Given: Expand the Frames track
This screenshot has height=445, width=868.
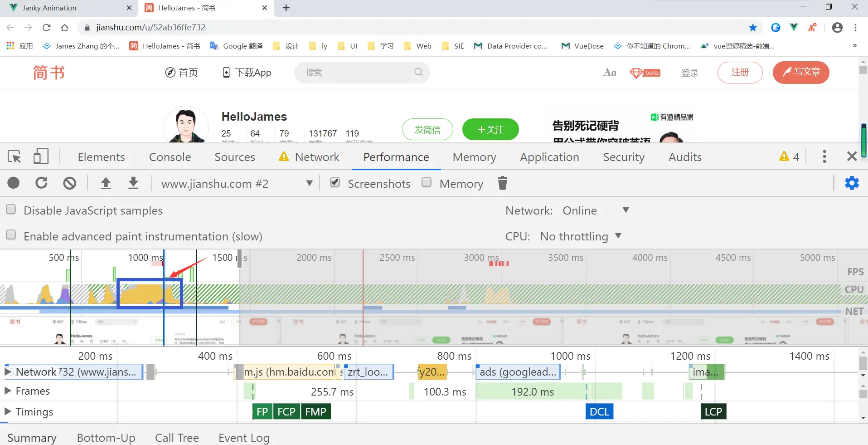Looking at the screenshot, I should coord(8,391).
